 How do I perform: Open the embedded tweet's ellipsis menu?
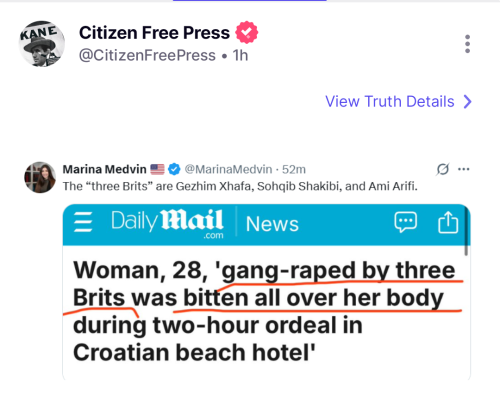click(x=464, y=169)
